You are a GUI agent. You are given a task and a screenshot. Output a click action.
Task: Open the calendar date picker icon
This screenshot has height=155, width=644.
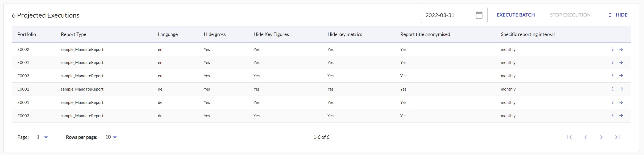(x=479, y=15)
